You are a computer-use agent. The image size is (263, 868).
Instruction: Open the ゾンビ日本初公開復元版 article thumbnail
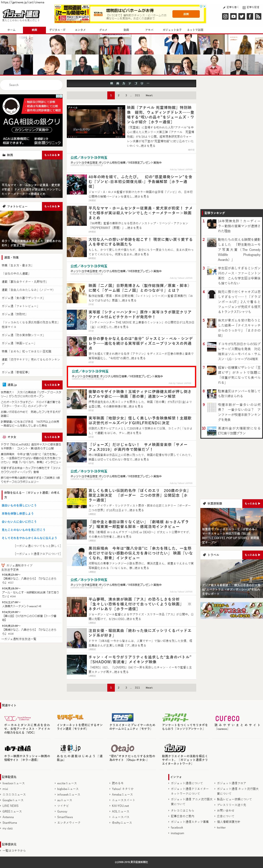coord(77,185)
